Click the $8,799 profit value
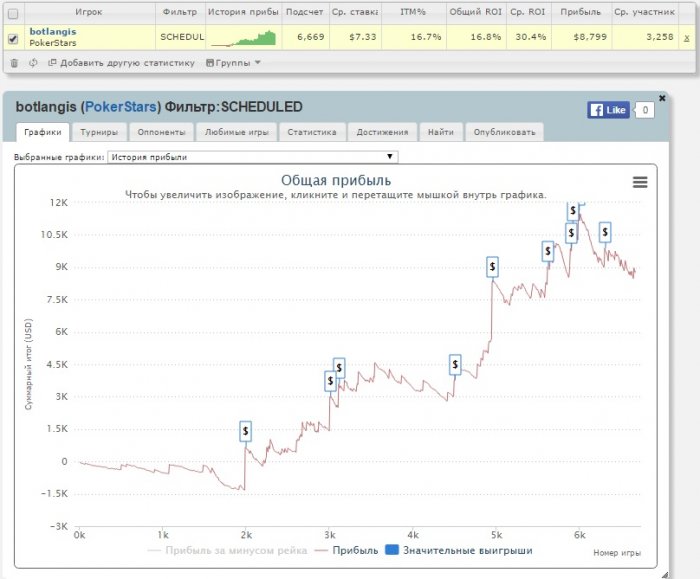The width and height of the screenshot is (700, 579). click(590, 37)
